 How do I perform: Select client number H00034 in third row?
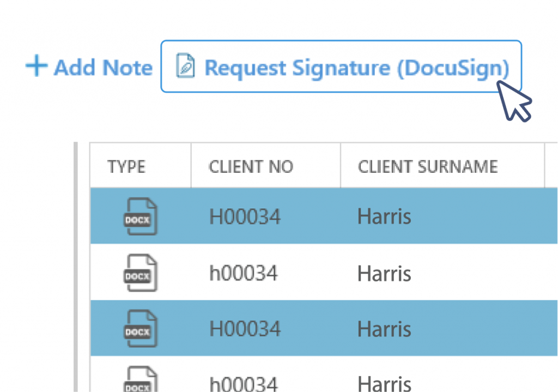coord(245,329)
